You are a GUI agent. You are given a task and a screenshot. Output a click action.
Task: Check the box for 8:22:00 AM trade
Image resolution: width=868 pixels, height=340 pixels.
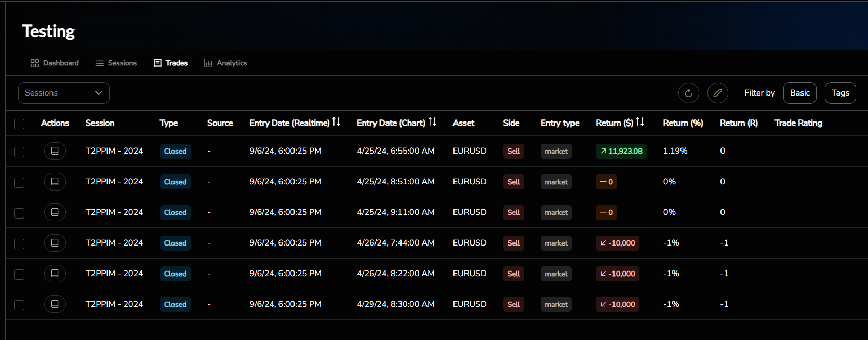tap(19, 274)
